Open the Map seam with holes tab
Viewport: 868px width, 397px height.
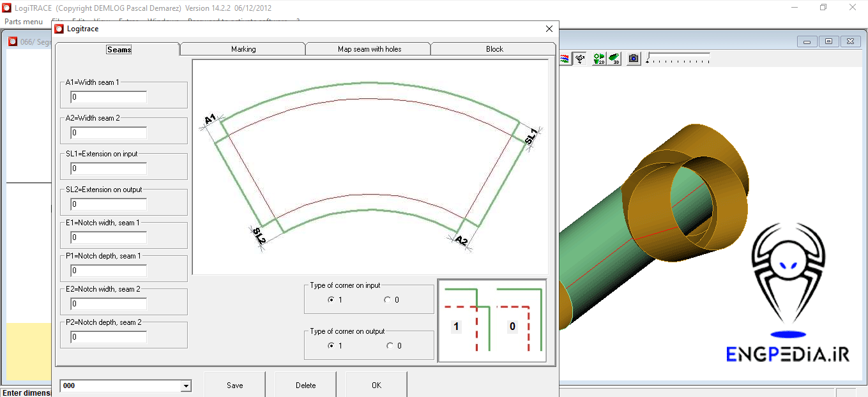point(369,49)
